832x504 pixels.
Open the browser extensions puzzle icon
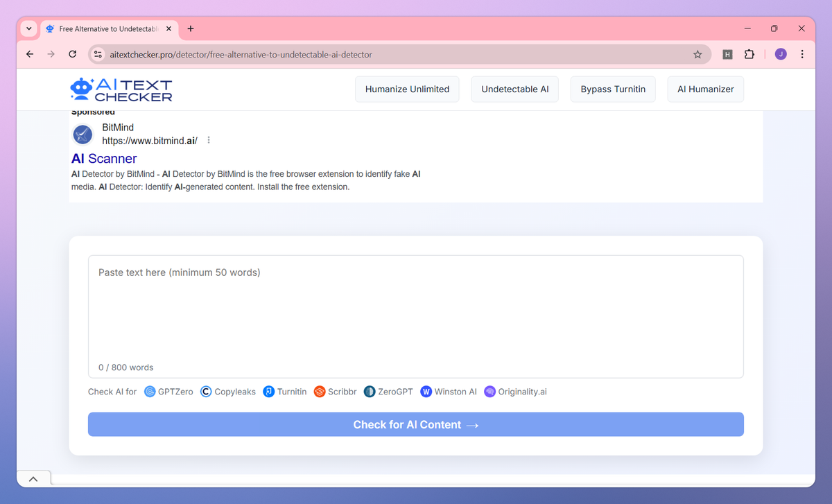pyautogui.click(x=749, y=53)
